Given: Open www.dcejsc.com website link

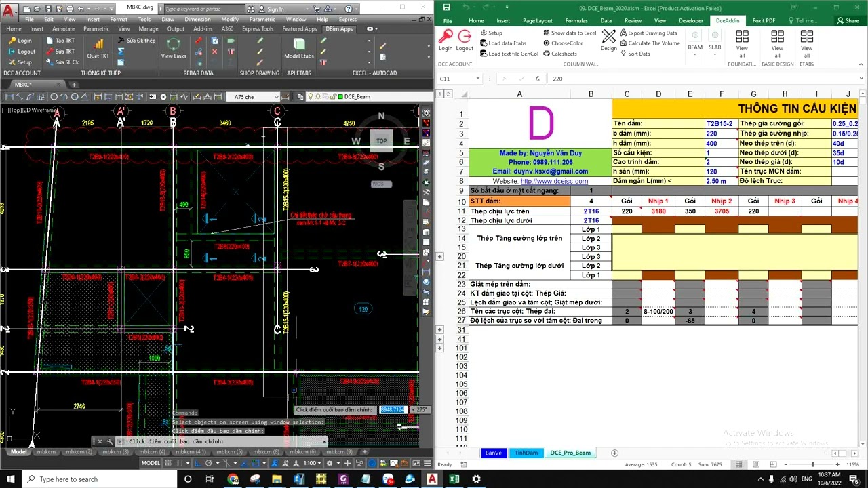Looking at the screenshot, I should click(x=554, y=181).
